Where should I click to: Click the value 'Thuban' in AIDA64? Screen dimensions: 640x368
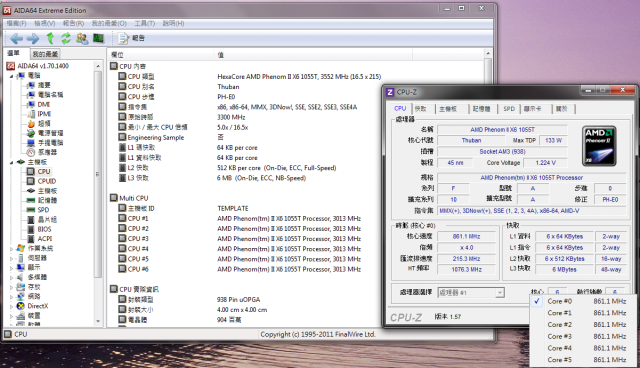click(228, 87)
